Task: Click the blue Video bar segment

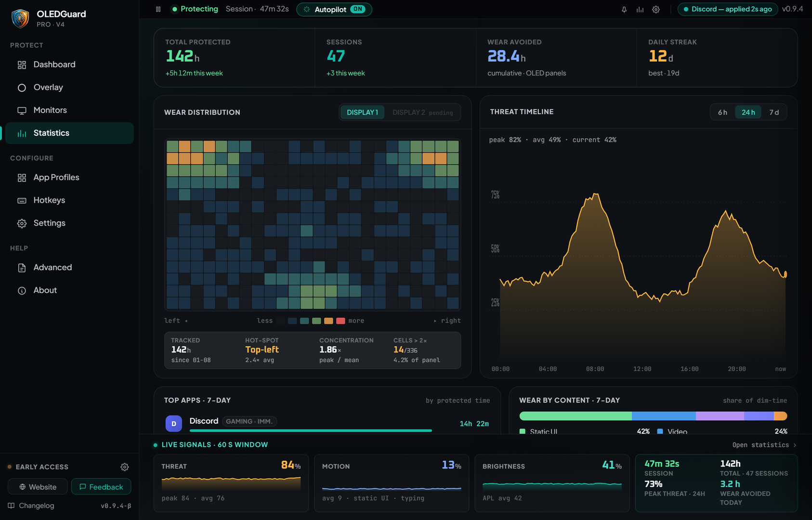Action: 664,416
